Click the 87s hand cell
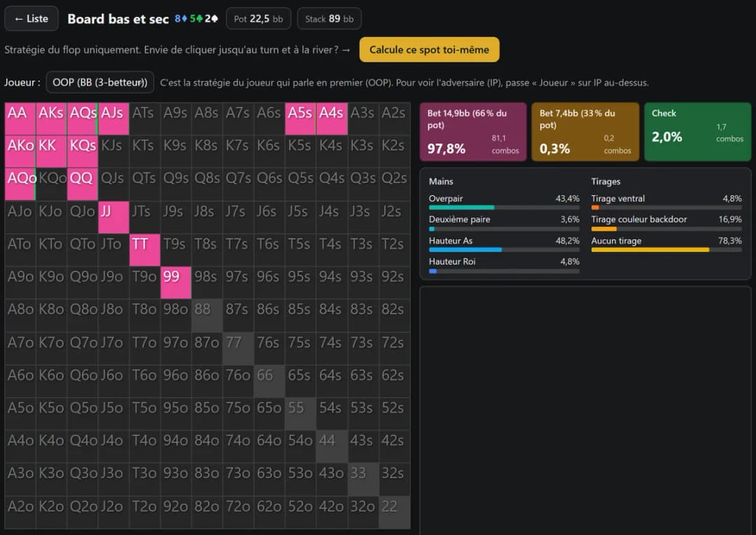 [238, 316]
